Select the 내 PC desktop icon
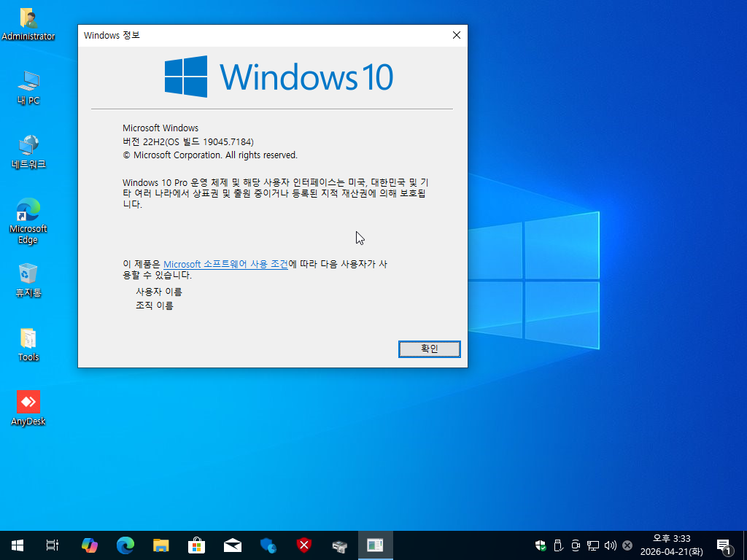Viewport: 747px width, 560px height. [28, 87]
